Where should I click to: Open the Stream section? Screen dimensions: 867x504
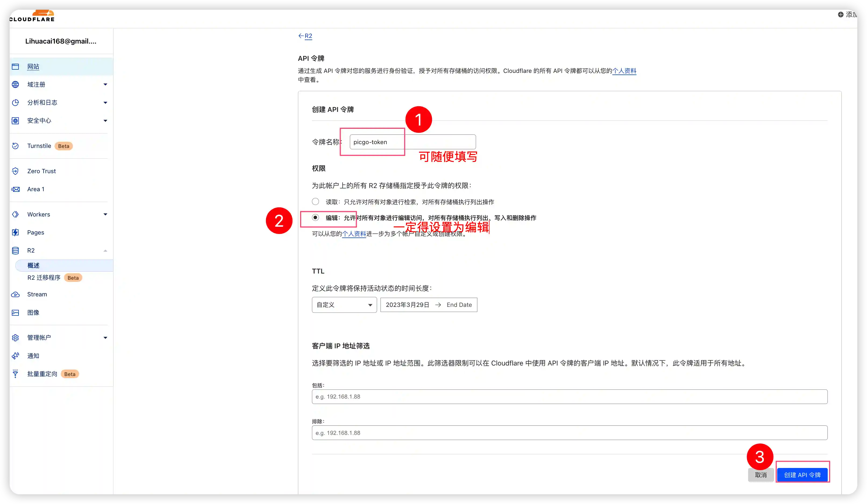click(37, 294)
